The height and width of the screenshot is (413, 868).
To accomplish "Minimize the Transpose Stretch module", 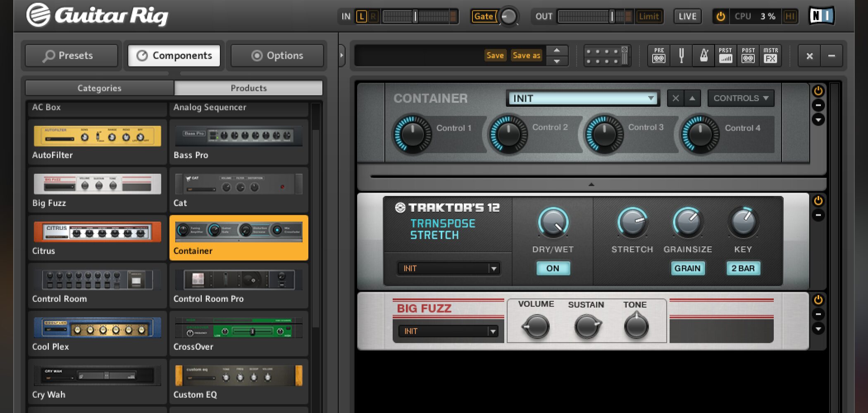I will tap(818, 215).
